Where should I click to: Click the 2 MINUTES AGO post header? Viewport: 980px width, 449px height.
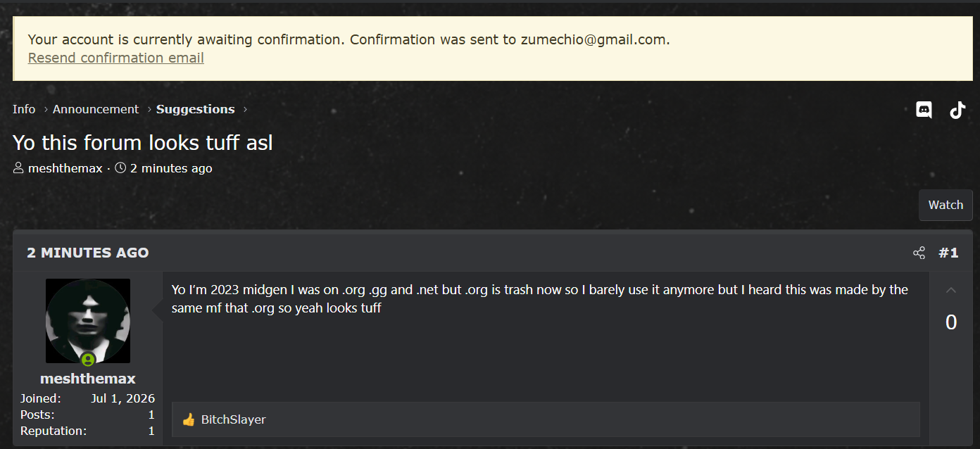pos(88,253)
